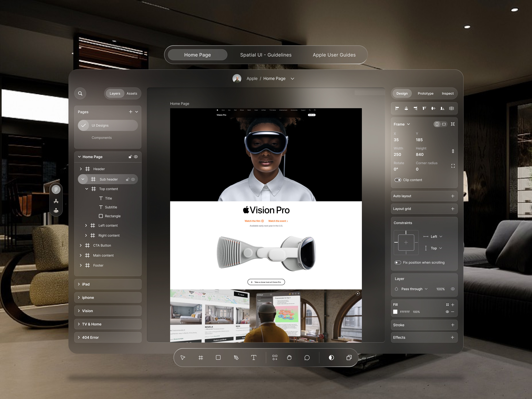The image size is (532, 399).
Task: Add Auto layout with plus
Action: click(453, 196)
